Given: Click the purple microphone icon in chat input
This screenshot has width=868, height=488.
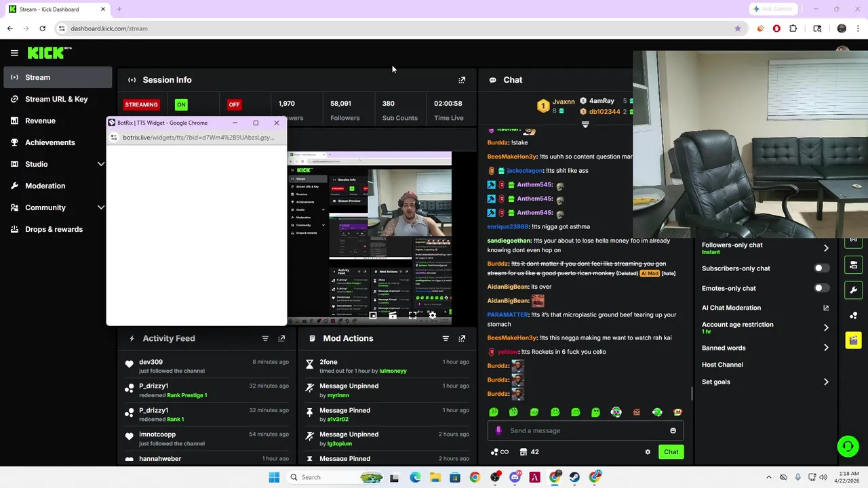Looking at the screenshot, I should pyautogui.click(x=498, y=430).
